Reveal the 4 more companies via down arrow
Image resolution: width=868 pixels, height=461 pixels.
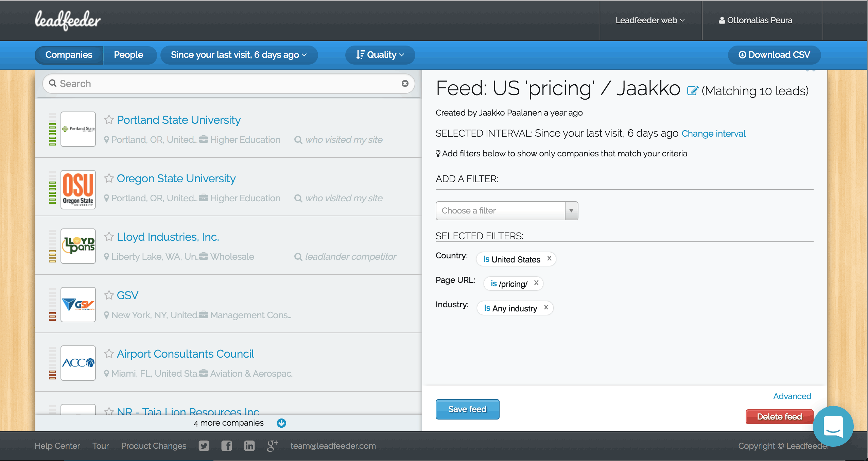(281, 423)
